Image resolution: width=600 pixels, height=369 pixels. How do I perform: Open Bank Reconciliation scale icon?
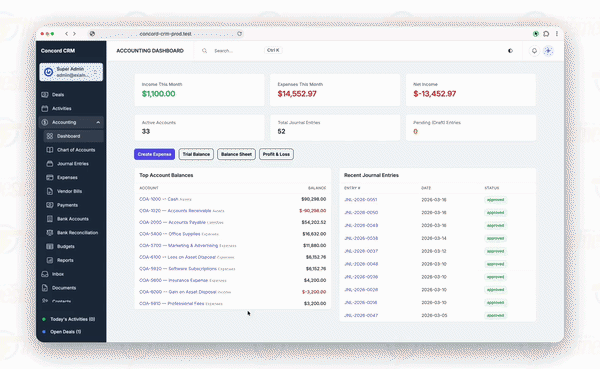point(50,232)
